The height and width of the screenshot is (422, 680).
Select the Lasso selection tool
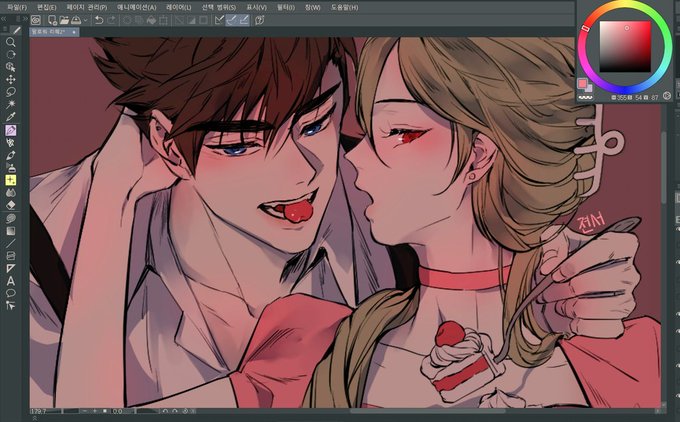point(11,92)
